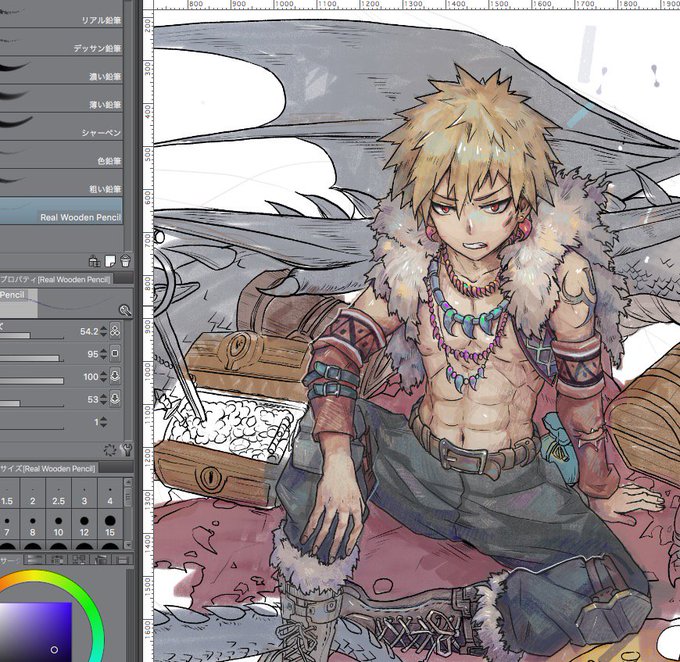680x662 pixels.
Task: Open the brush size [Real Wooden Pencil] tab
Action: coord(49,469)
